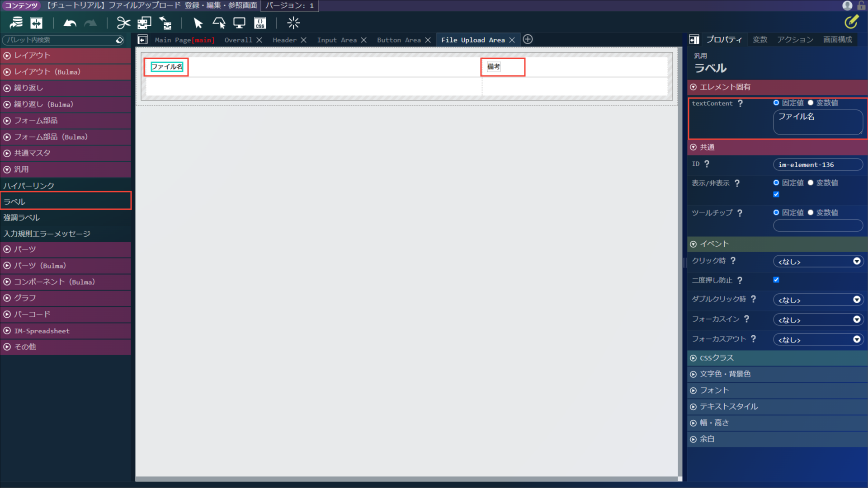Viewport: 868px width, 488px height.
Task: Click the properties panel toggle icon
Action: 694,39
